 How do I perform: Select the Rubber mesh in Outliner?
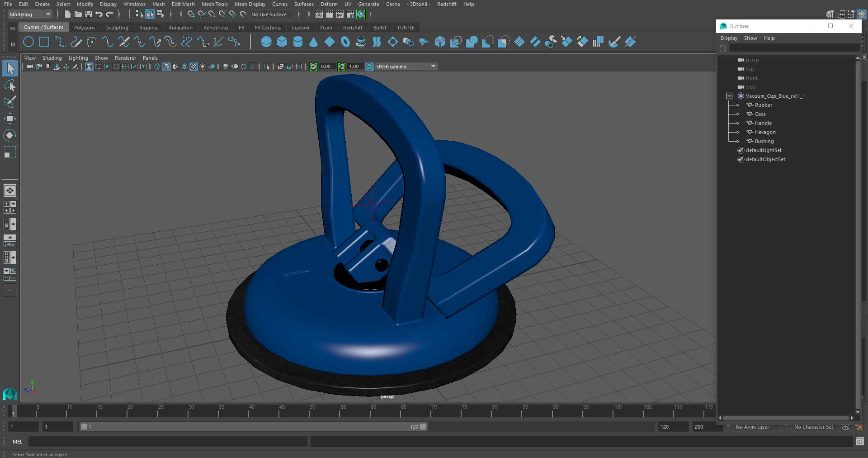[x=763, y=105]
